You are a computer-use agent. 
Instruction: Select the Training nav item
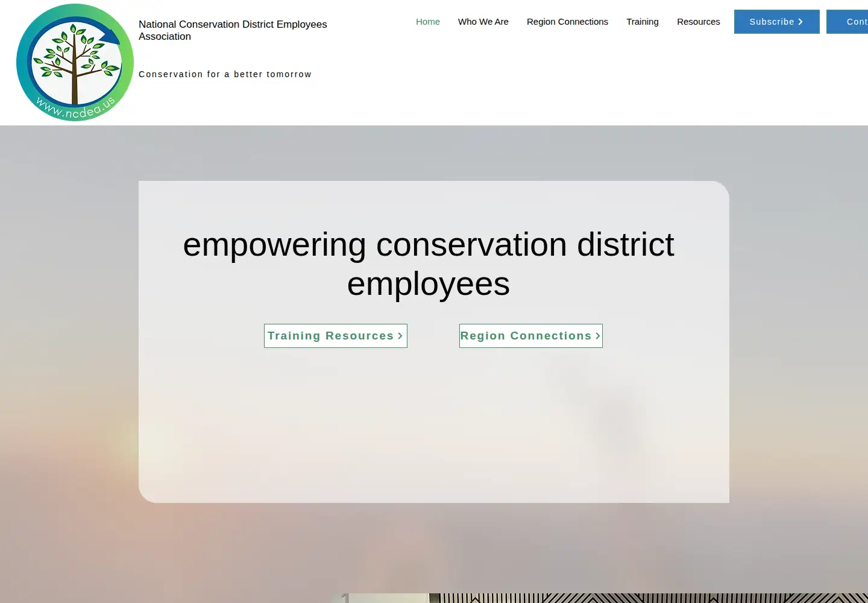pyautogui.click(x=643, y=22)
